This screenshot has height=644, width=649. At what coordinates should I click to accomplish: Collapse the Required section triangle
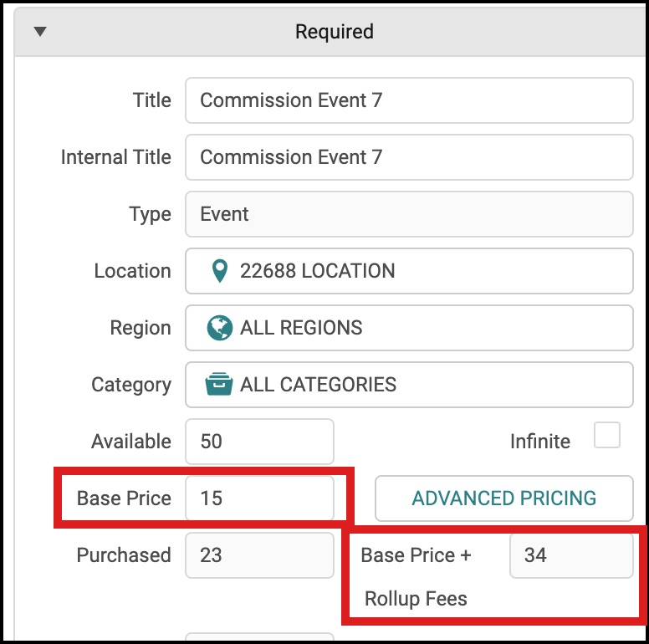39,32
